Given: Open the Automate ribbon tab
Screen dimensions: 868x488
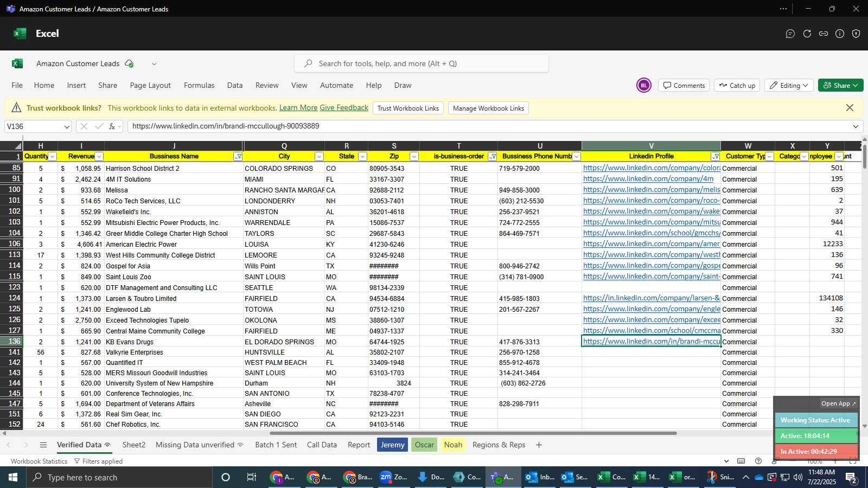Looking at the screenshot, I should point(336,85).
